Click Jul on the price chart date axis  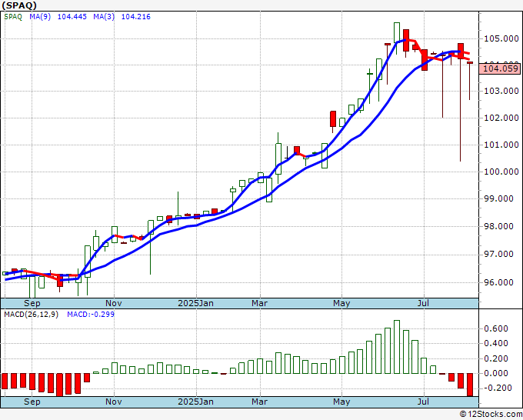[x=423, y=303]
